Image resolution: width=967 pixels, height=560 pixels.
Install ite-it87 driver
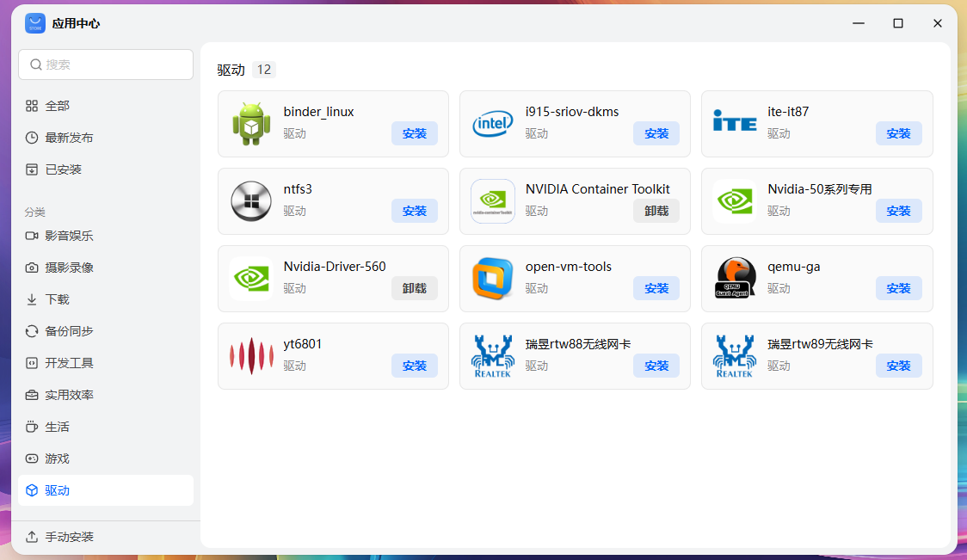[898, 133]
